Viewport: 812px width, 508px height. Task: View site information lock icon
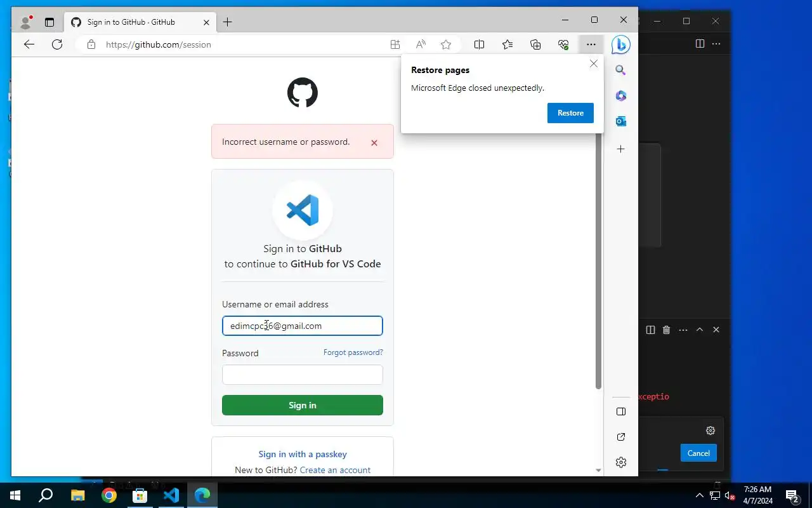[x=91, y=44]
